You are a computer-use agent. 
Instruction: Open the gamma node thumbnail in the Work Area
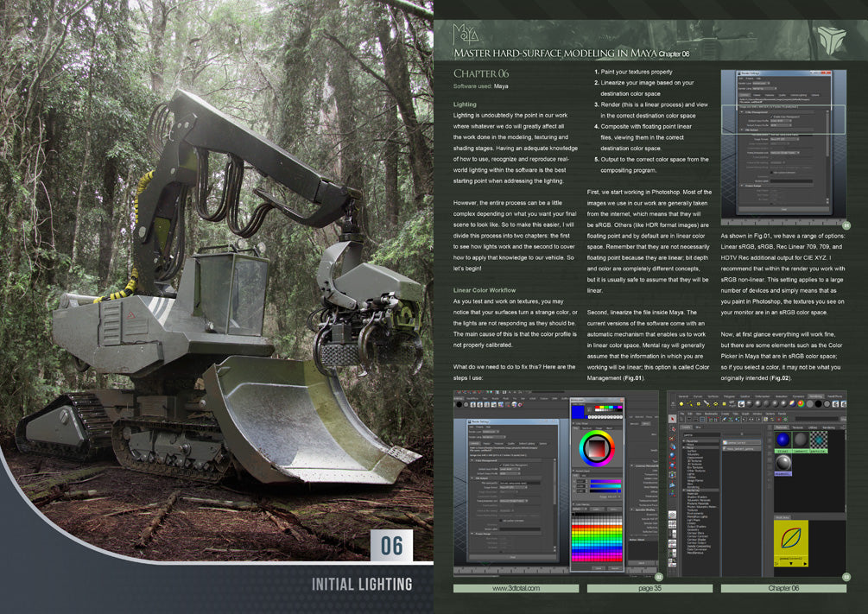[790, 540]
